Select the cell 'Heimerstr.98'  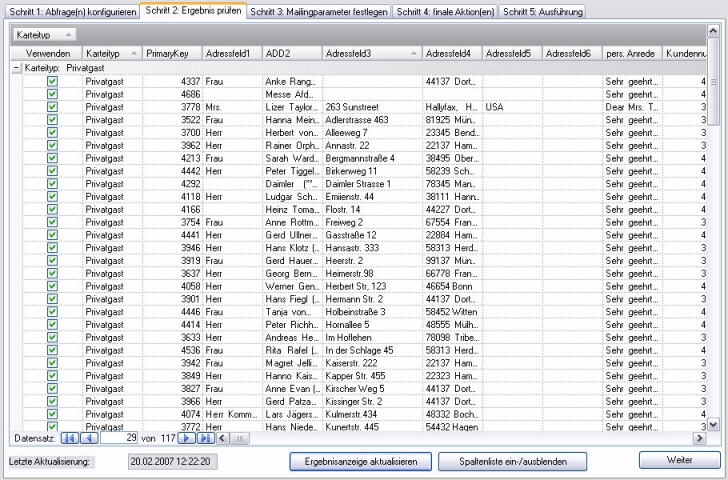coord(372,273)
